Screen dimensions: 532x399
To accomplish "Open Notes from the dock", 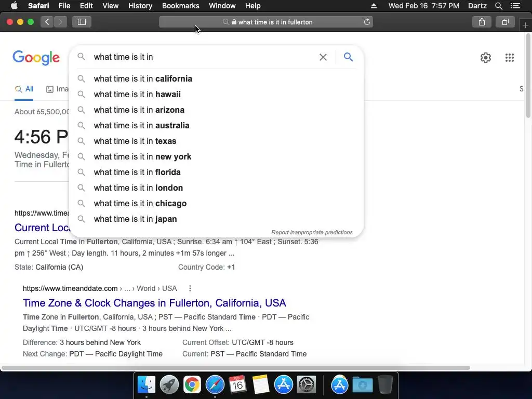I will [x=261, y=385].
